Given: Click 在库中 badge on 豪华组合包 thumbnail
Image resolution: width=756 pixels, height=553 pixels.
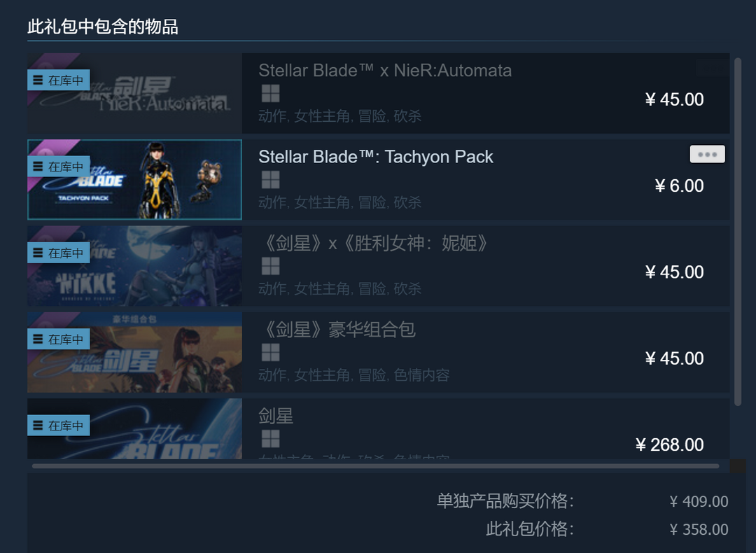Looking at the screenshot, I should tap(58, 339).
